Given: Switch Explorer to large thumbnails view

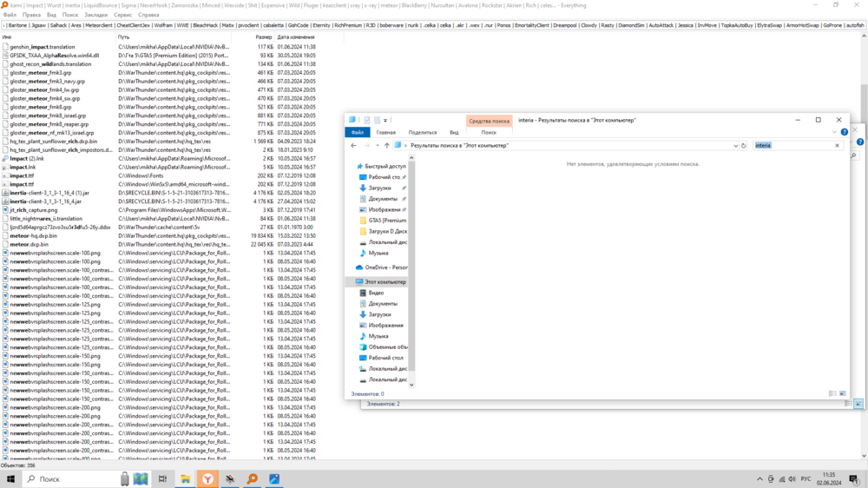Looking at the screenshot, I should coord(843,393).
